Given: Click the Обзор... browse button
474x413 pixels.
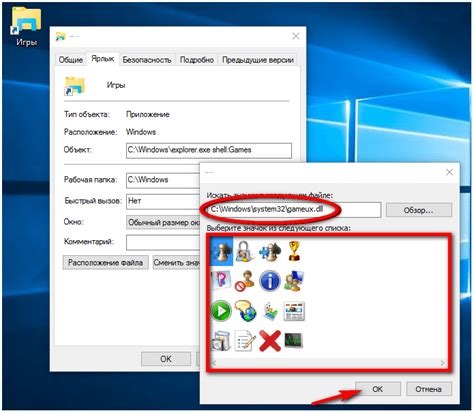Looking at the screenshot, I should pos(419,210).
